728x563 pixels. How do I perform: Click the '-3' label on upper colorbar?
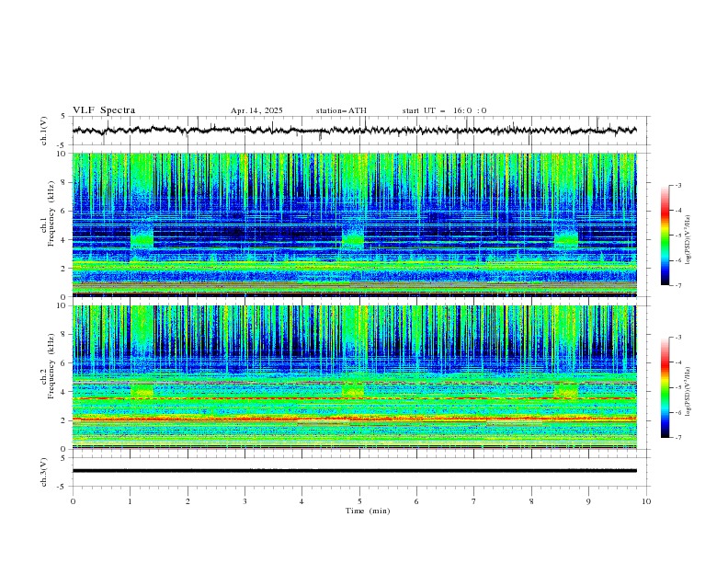pos(678,185)
